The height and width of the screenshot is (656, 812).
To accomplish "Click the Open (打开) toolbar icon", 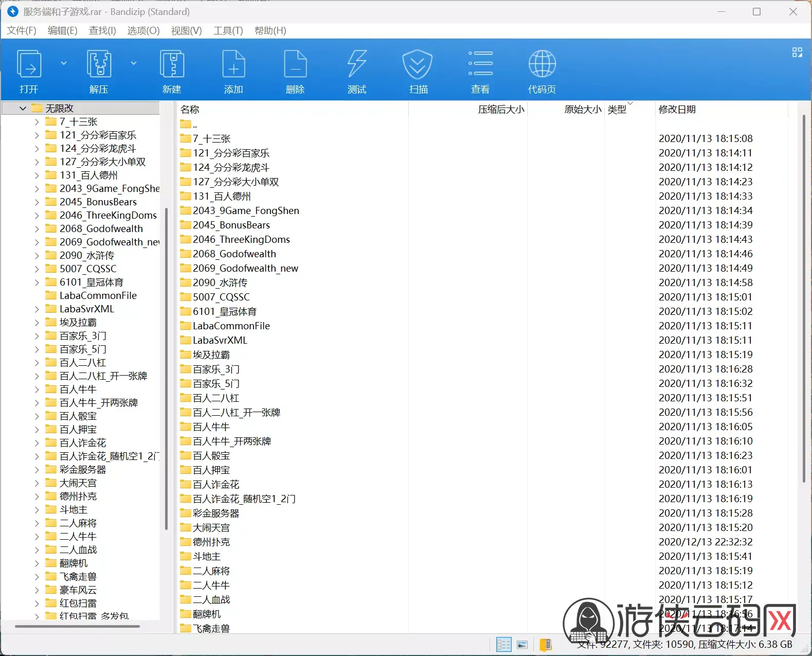I will [29, 64].
